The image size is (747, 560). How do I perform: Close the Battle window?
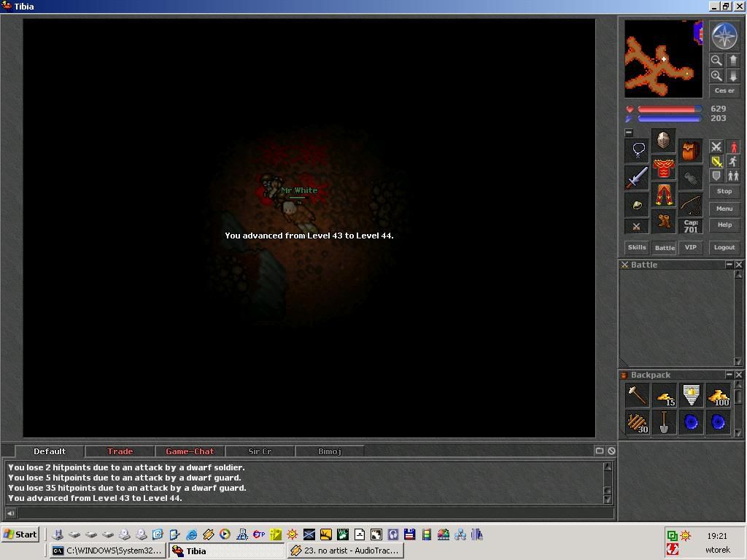click(738, 264)
